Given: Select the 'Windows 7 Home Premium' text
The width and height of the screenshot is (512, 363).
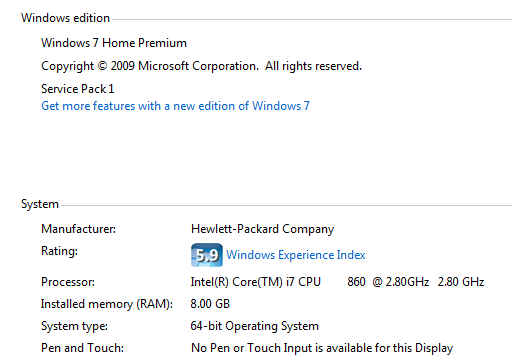Looking at the screenshot, I should click(x=114, y=43).
